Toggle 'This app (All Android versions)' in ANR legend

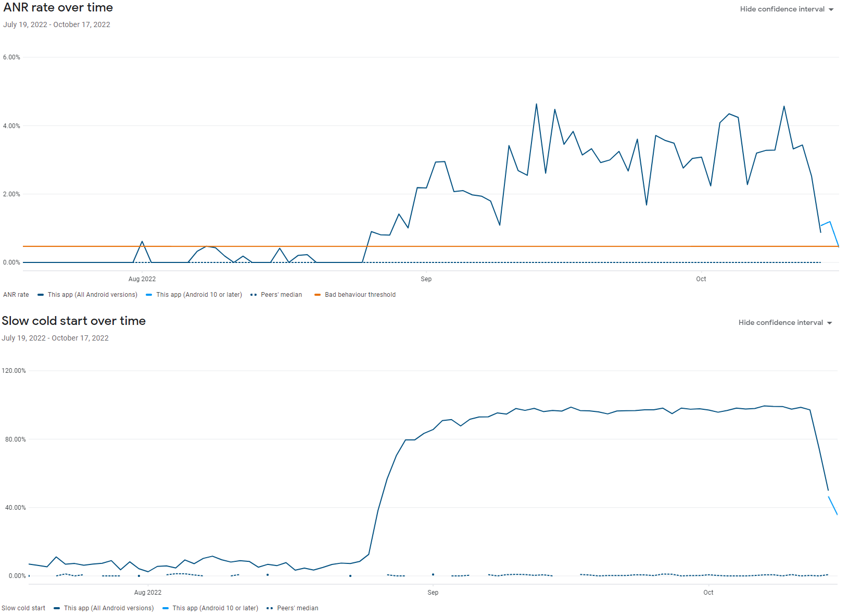pyautogui.click(x=93, y=295)
